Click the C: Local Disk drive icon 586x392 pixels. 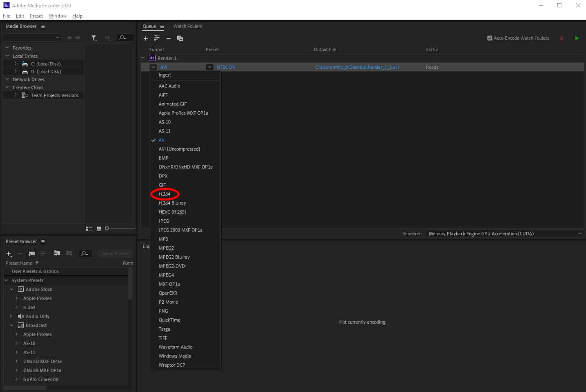[x=25, y=64]
